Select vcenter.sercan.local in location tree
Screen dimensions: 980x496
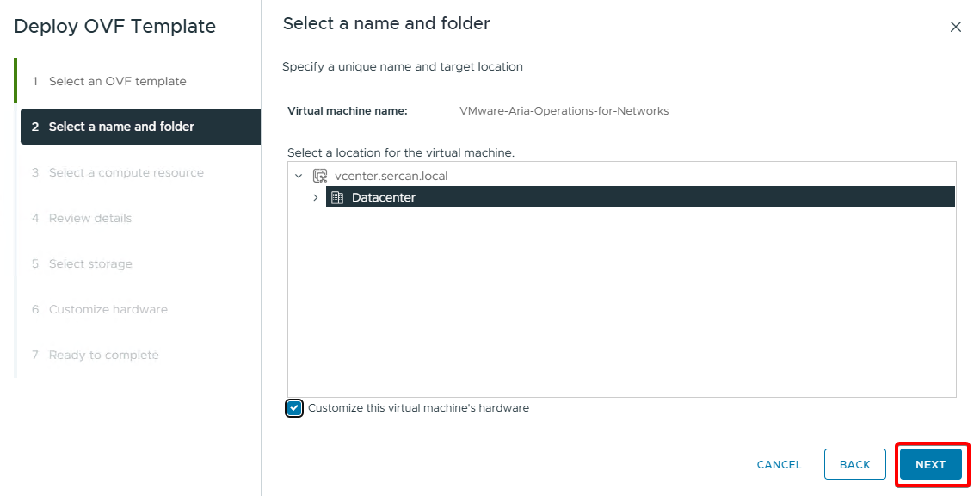click(391, 176)
